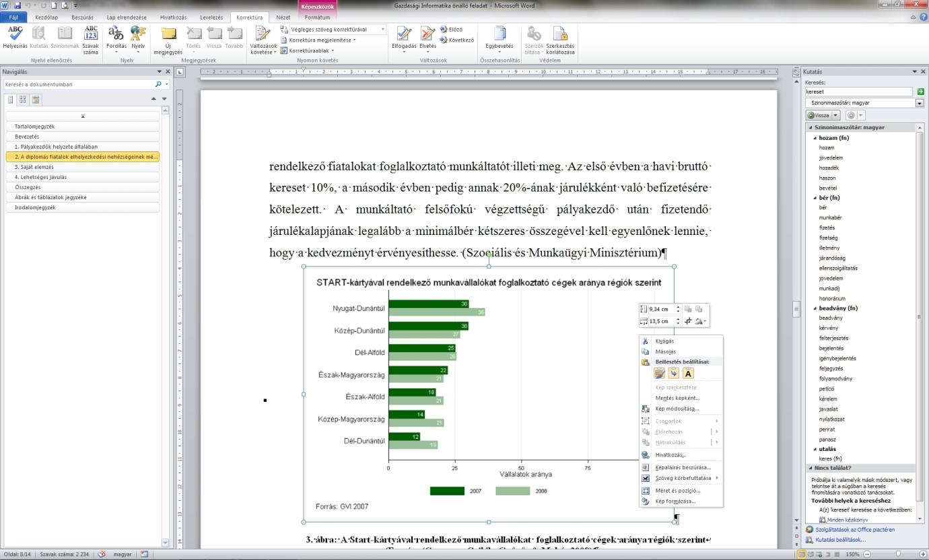Jump to Irodalomjegyzék heading in navigation
The image size is (929, 560).
coord(82,207)
